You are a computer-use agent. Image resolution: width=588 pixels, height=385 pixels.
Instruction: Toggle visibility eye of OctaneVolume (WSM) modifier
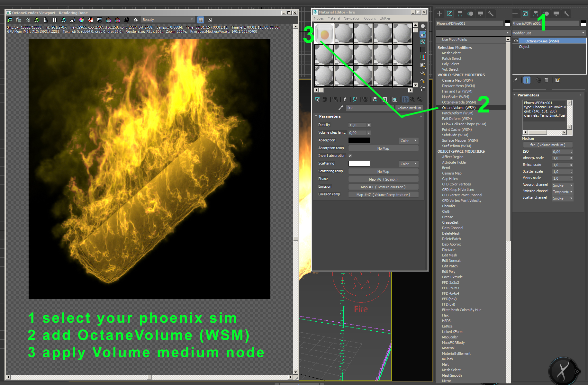pos(516,41)
